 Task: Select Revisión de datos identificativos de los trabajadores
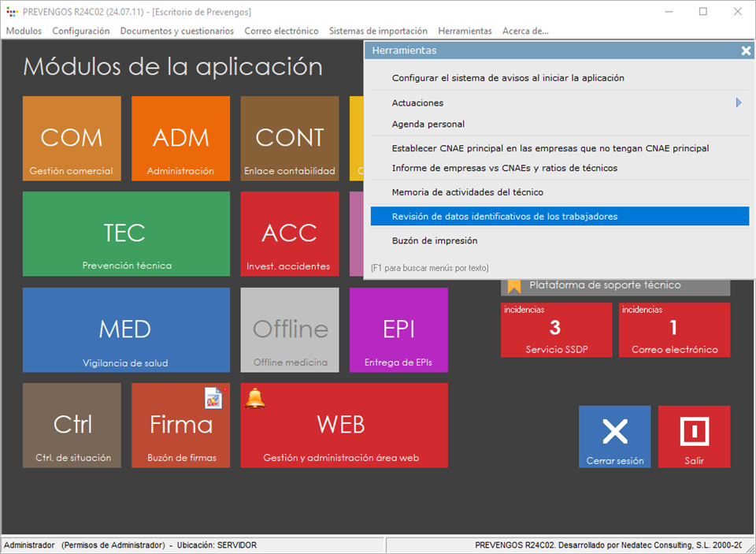pos(559,216)
